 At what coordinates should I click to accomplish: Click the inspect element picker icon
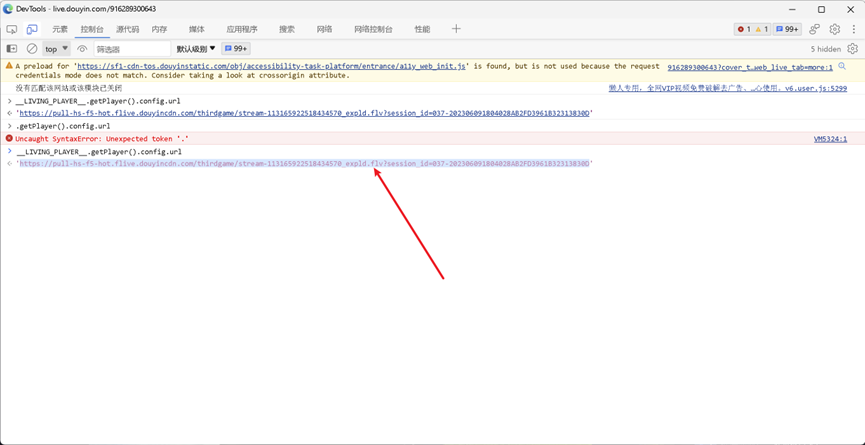pos(12,30)
